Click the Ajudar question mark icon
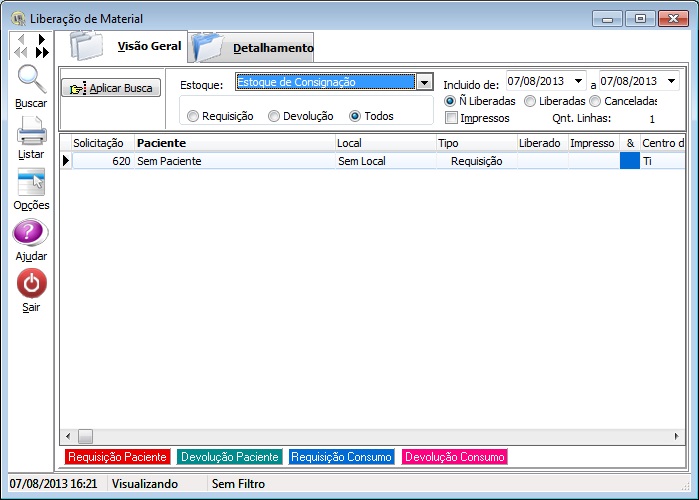The height and width of the screenshot is (500, 699). (31, 234)
